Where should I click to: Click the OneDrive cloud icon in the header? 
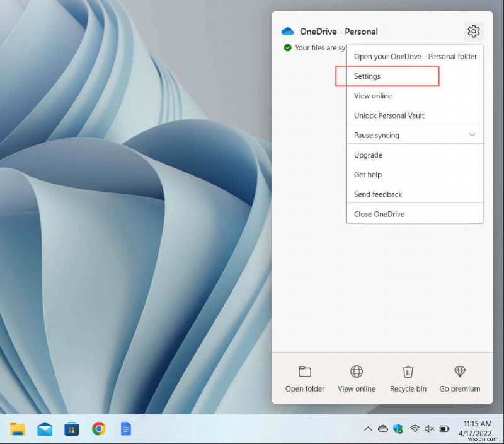tap(287, 30)
